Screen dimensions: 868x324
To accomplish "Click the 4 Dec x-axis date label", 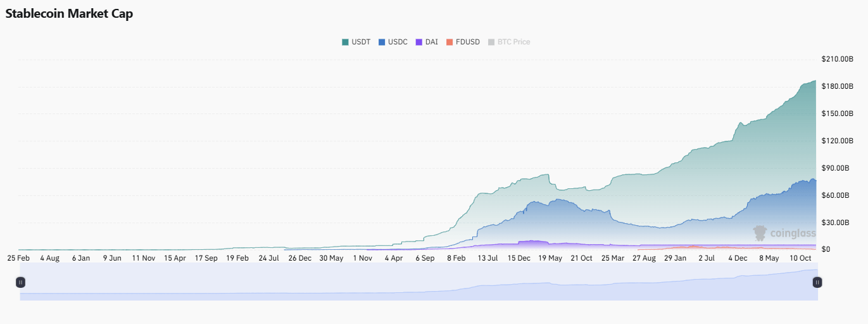I will coord(738,258).
